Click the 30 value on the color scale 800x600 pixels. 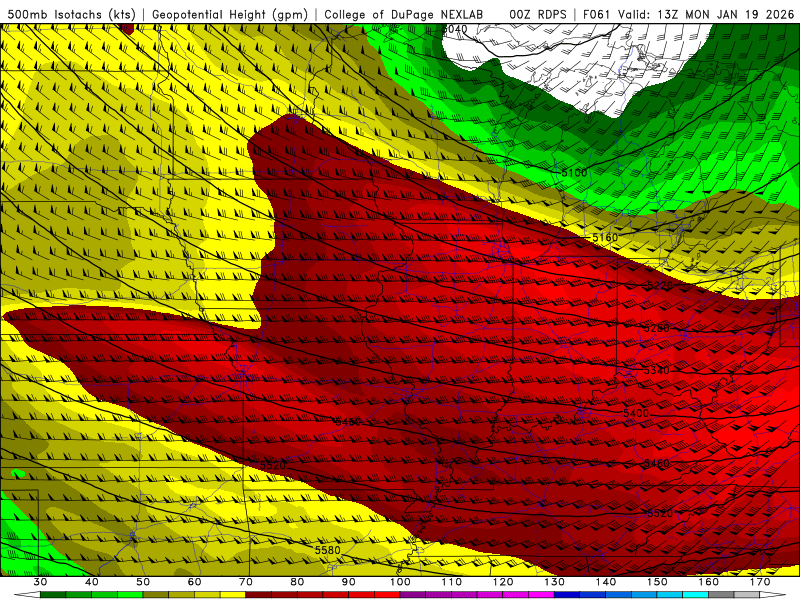coord(40,582)
